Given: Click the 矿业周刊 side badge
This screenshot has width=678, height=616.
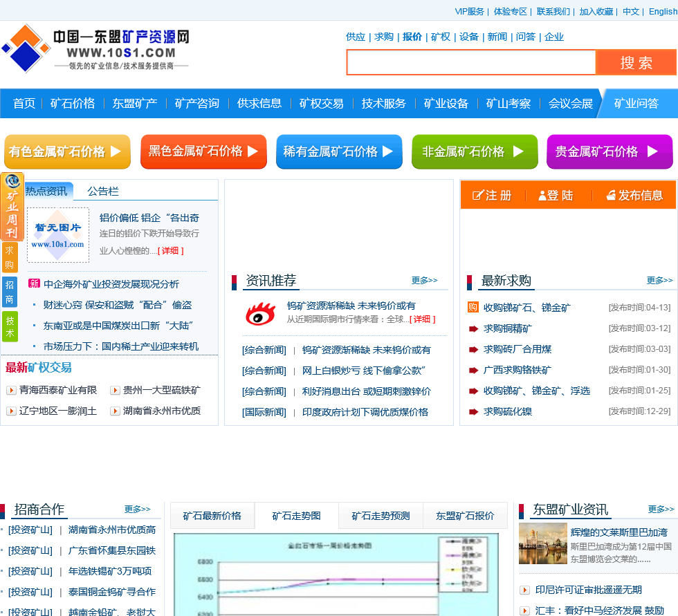Looking at the screenshot, I should (x=12, y=207).
